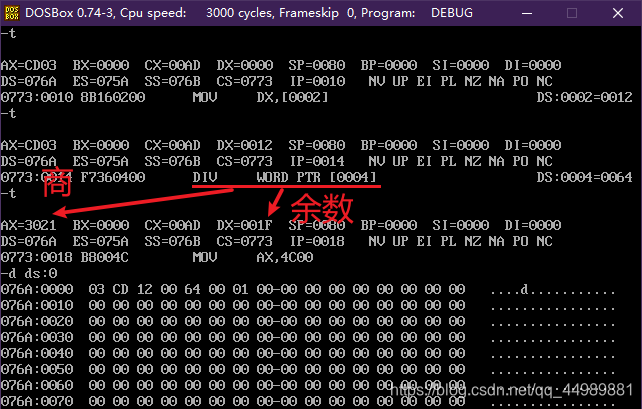Select the register value DX=001F
642x409 pixels.
pyautogui.click(x=244, y=225)
